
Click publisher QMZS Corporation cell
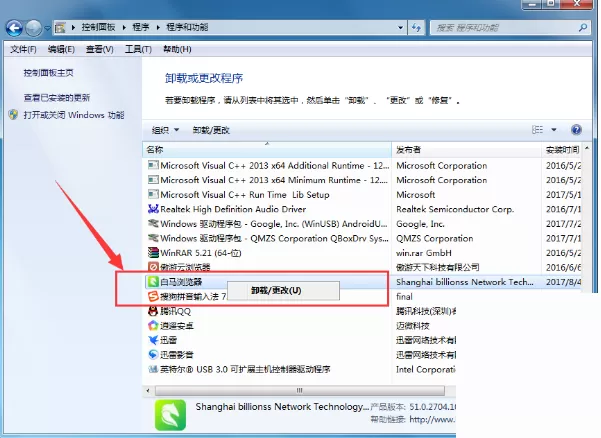[435, 238]
